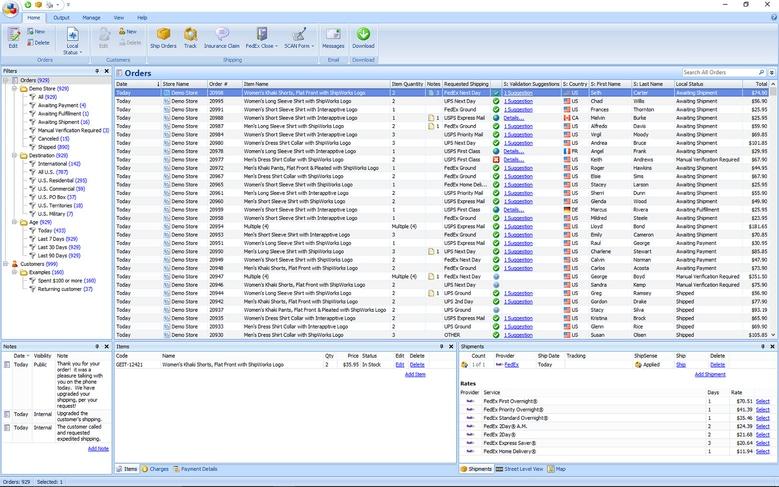779x487 pixels.
Task: Select the U.S. PO Box filter
Action: click(57, 197)
